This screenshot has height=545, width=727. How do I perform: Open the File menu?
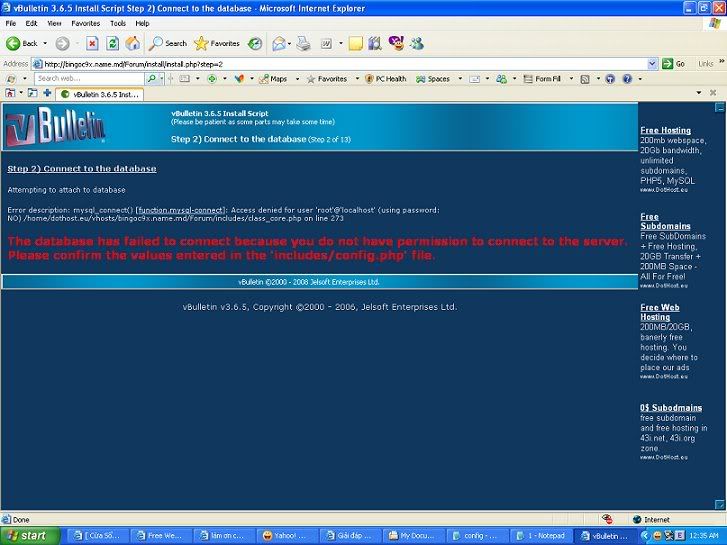click(11, 23)
